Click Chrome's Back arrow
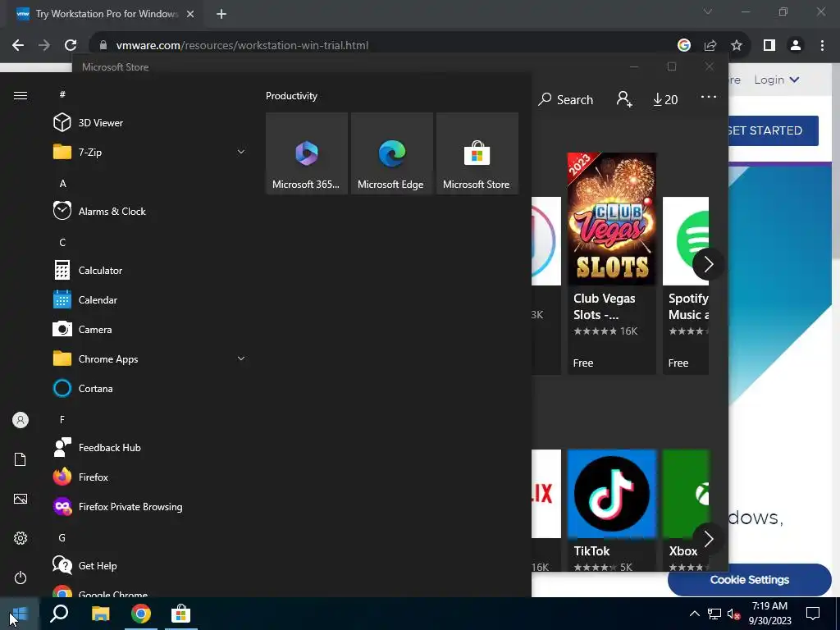 tap(18, 45)
